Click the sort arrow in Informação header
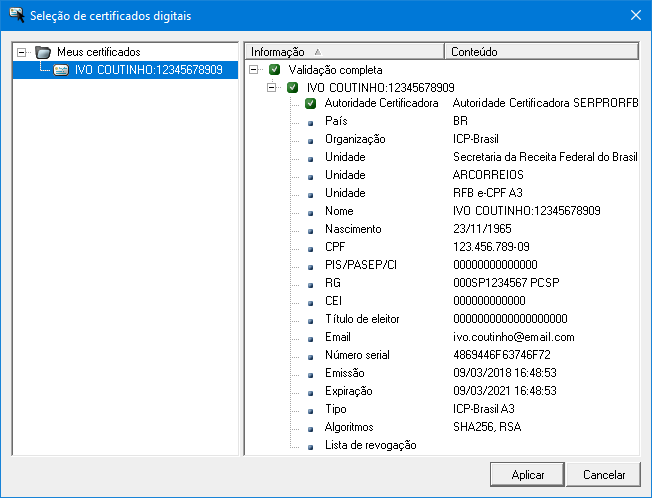Image resolution: width=652 pixels, height=498 pixels. click(318, 52)
